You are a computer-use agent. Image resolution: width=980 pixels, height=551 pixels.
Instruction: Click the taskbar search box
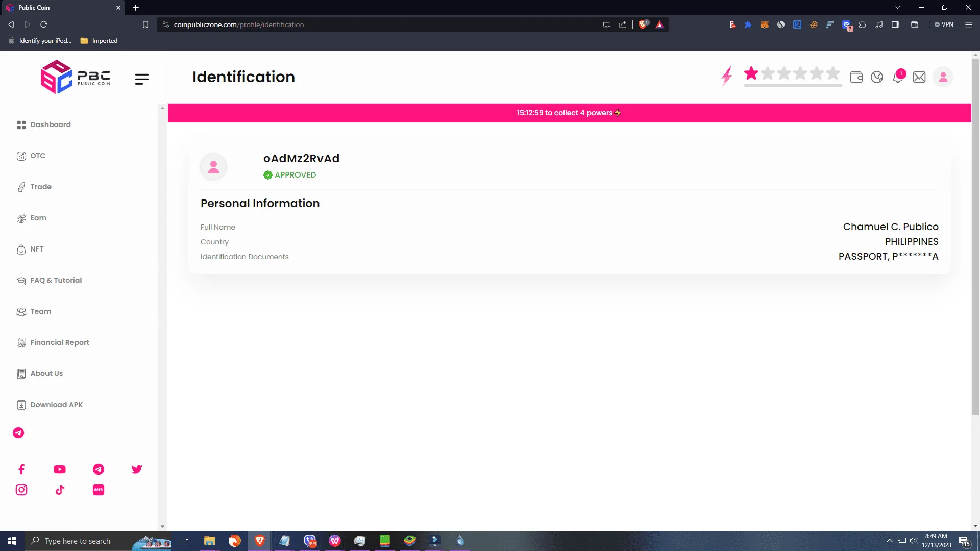(x=98, y=541)
